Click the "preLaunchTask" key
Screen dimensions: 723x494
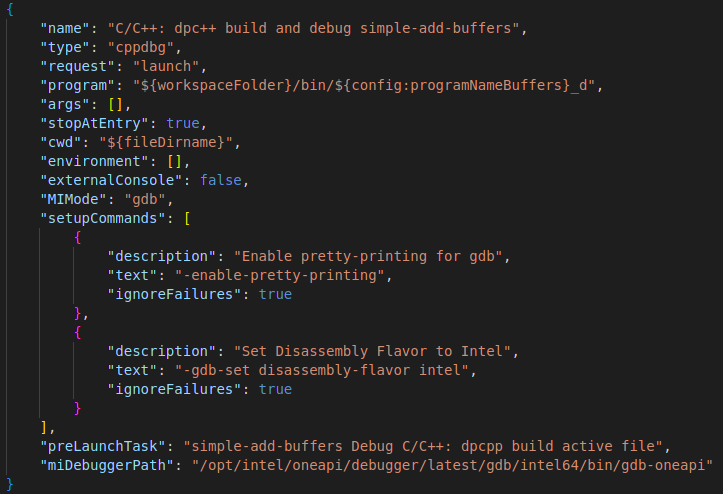point(103,446)
